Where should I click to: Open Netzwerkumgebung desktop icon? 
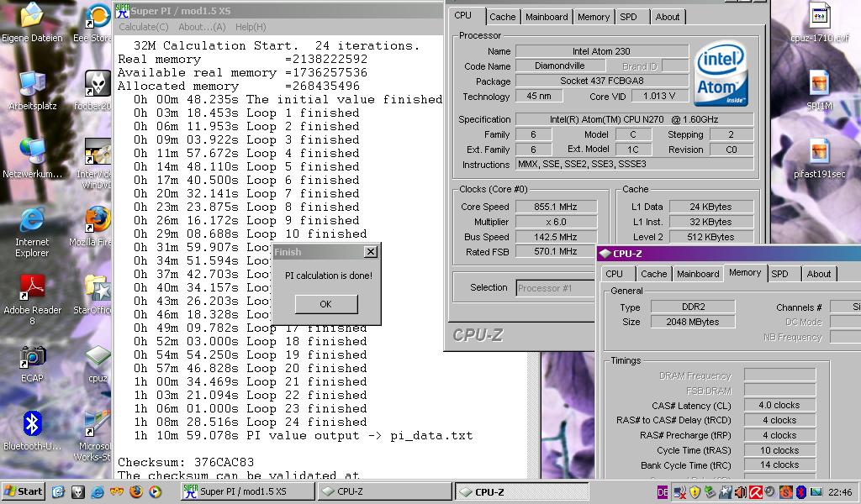(x=32, y=159)
